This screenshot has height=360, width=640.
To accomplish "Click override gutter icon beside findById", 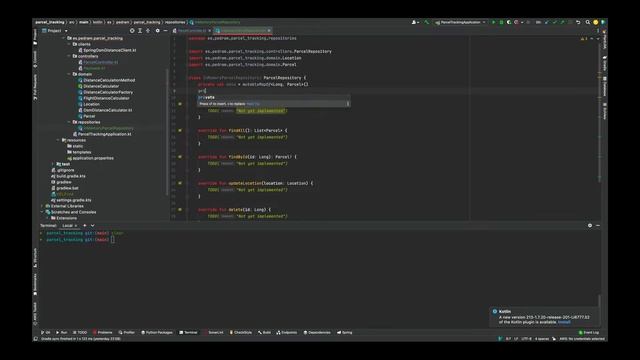I will click(180, 157).
